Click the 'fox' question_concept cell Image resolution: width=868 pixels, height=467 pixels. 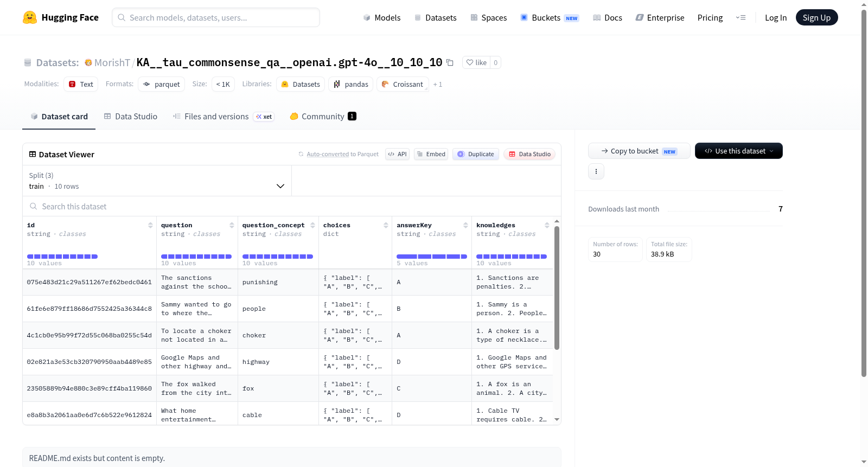pos(278,388)
